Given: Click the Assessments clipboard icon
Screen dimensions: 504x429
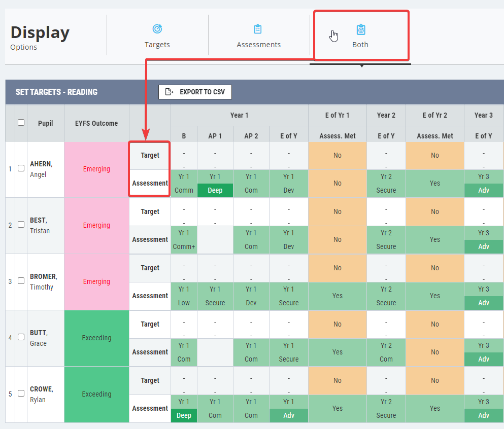Looking at the screenshot, I should coord(258,29).
